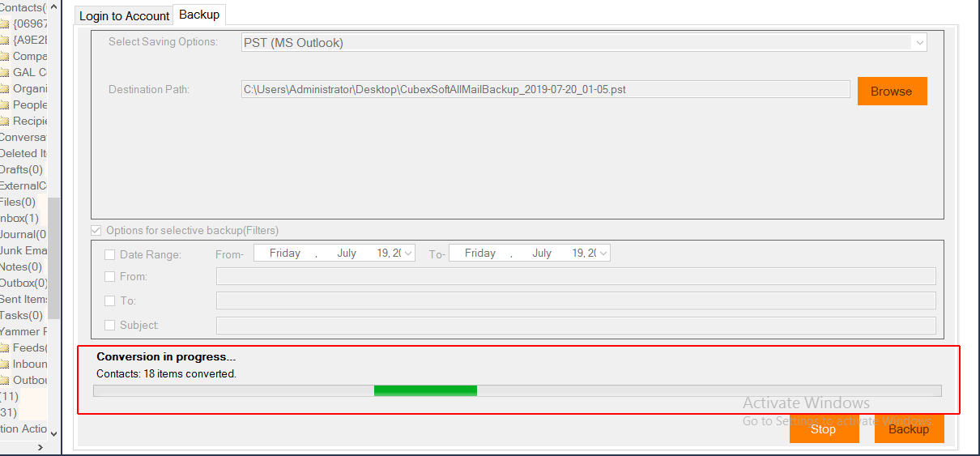Click the Recipient folder icon
Viewport: 980px width, 456px height.
tap(5, 121)
